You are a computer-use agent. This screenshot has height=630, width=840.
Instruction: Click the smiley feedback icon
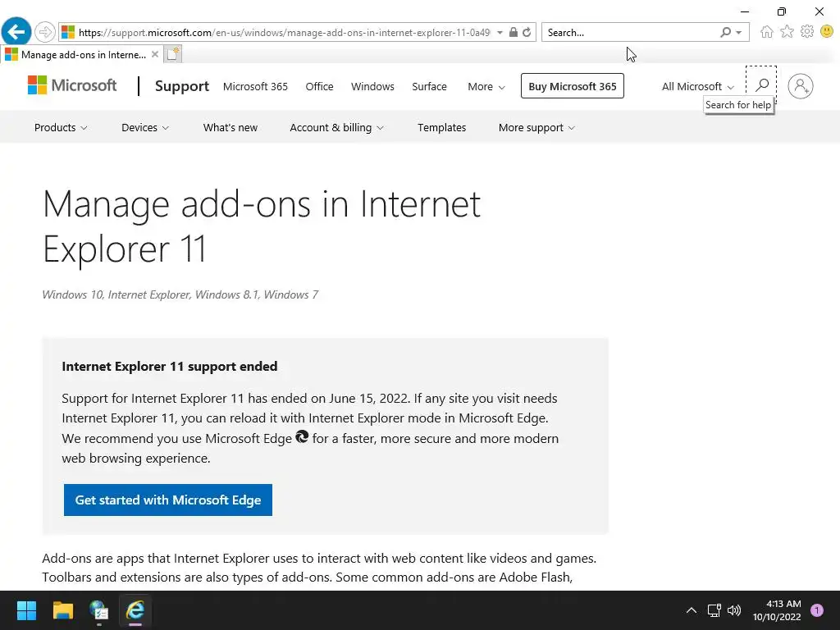click(827, 32)
